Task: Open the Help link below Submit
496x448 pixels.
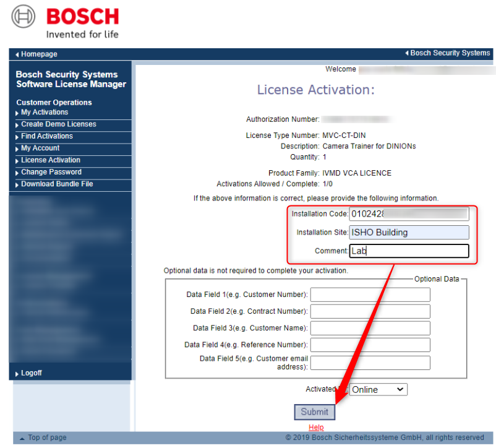Action: tap(316, 427)
